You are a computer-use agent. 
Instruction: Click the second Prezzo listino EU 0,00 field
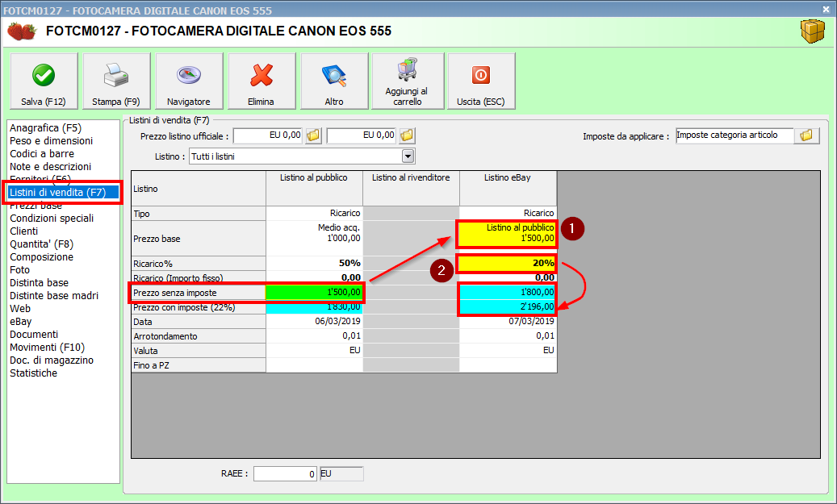point(362,135)
